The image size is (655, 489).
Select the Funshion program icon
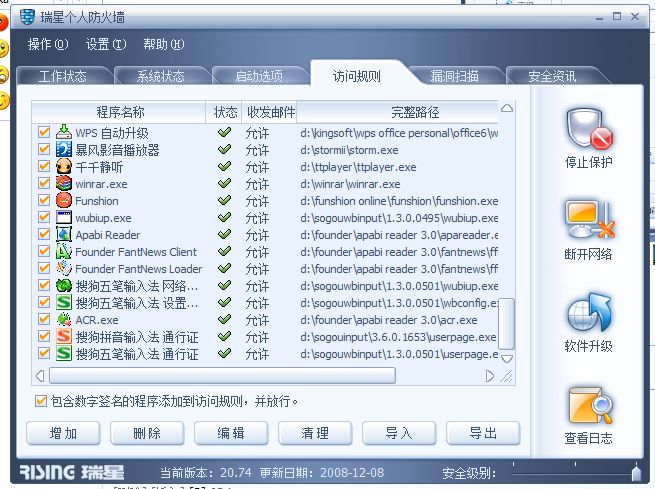click(x=64, y=200)
